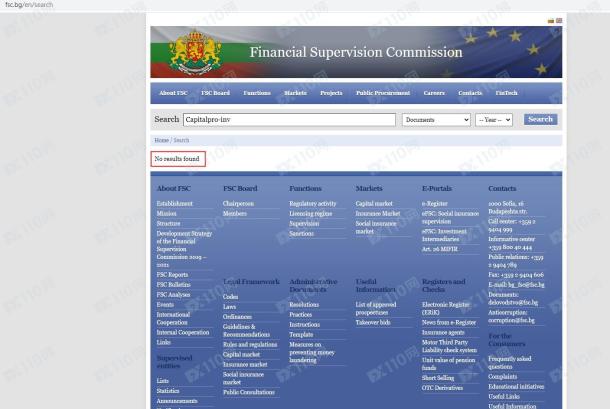Open Motor Third Party Liability check system

449,346
